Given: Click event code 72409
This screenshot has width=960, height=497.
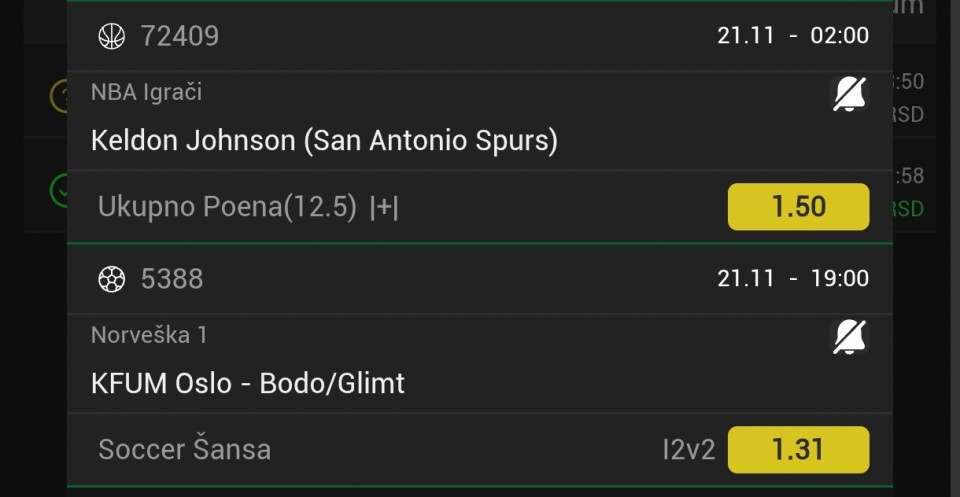Looking at the screenshot, I should point(180,36).
